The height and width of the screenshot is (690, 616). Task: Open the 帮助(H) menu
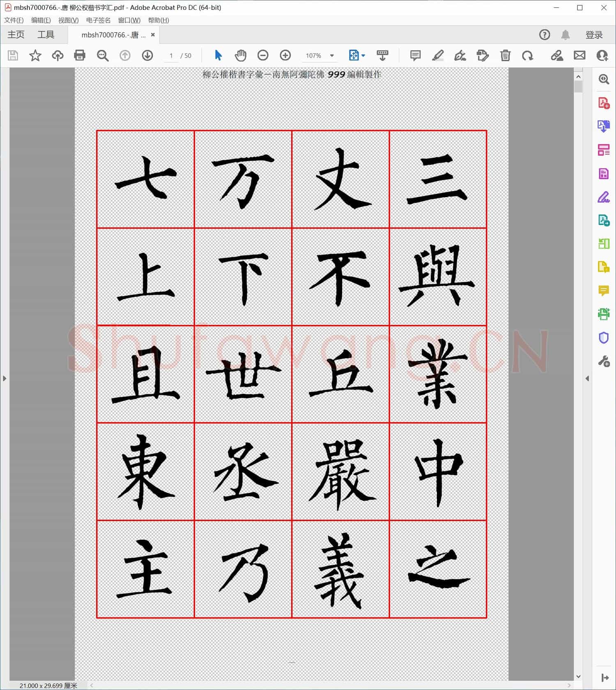tap(159, 20)
